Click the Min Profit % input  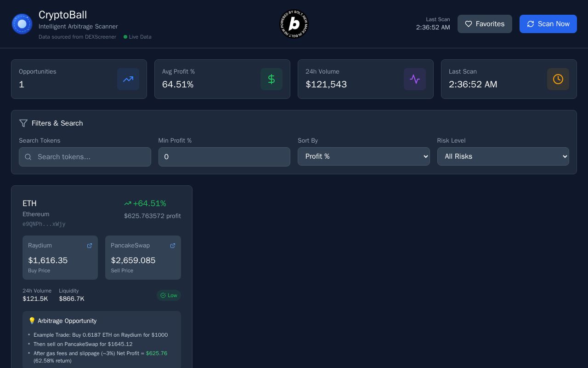point(224,157)
